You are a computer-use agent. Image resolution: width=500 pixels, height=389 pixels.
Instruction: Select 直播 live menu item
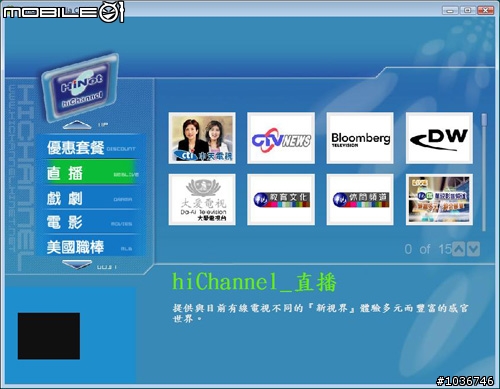(91, 172)
